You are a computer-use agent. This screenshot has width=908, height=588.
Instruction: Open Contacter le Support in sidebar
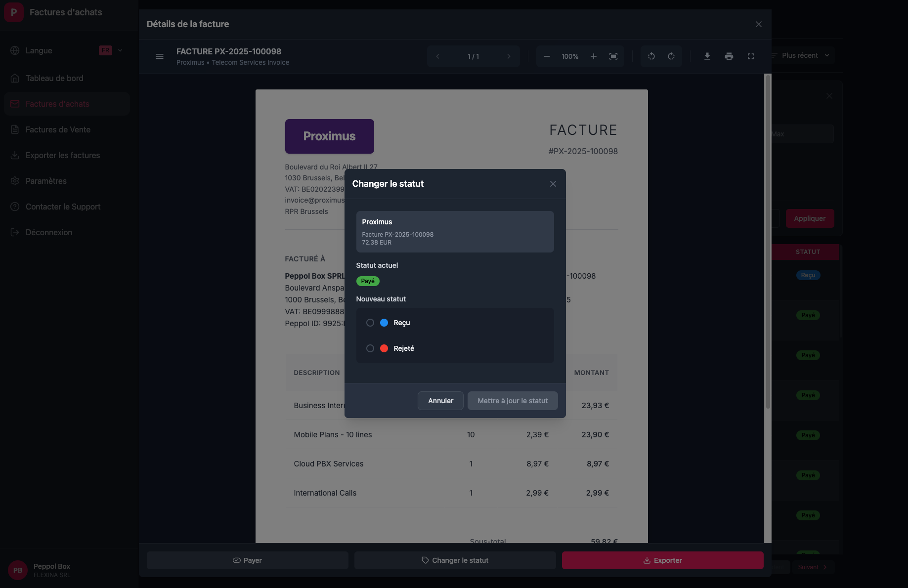click(x=67, y=207)
